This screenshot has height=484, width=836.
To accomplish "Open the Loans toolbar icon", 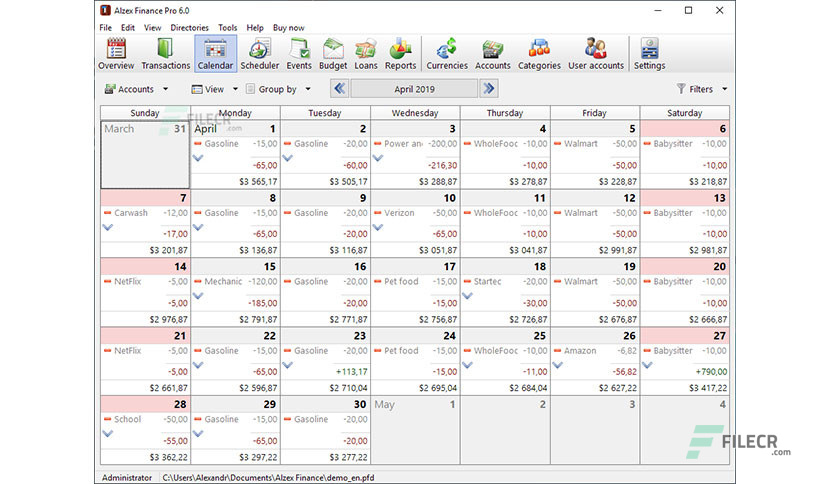I will coord(366,54).
